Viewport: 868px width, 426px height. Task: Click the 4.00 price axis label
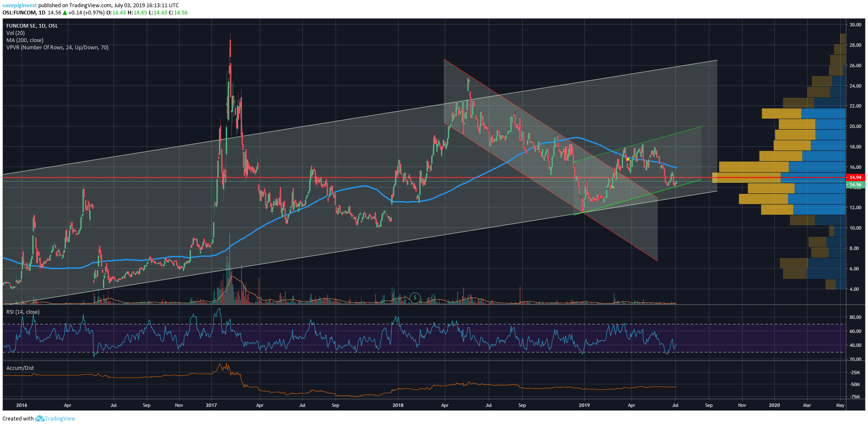point(854,289)
